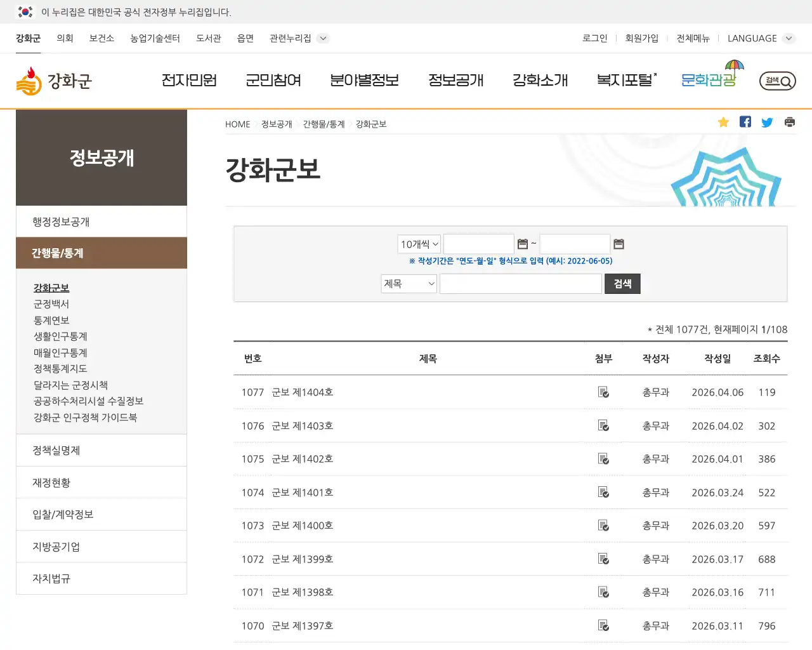Print the page using the printer icon
Screen dimensions: 812x650
point(789,122)
